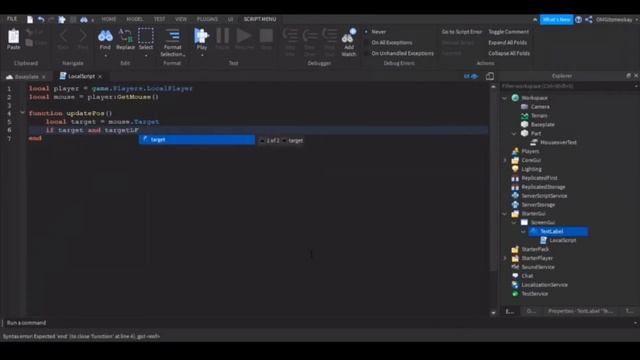This screenshot has width=640, height=360.
Task: Click the Format Selection icon
Action: [173, 36]
